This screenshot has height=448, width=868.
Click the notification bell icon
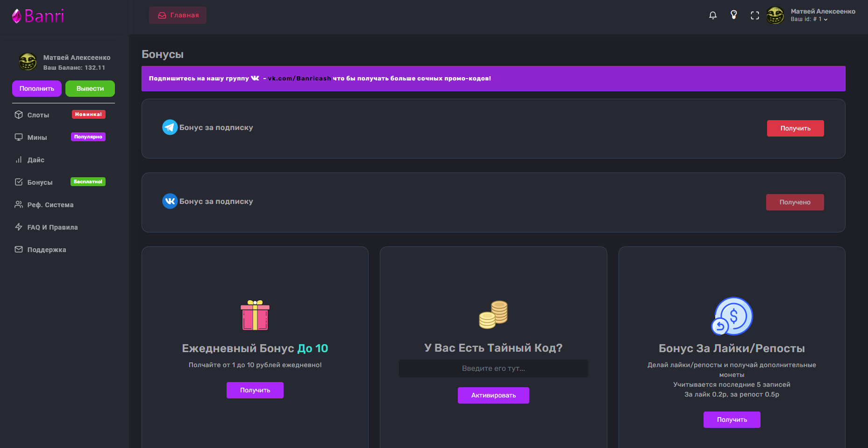[712, 15]
